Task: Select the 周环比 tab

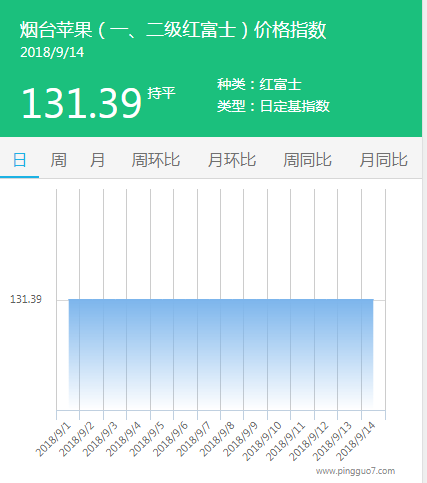Action: click(156, 160)
